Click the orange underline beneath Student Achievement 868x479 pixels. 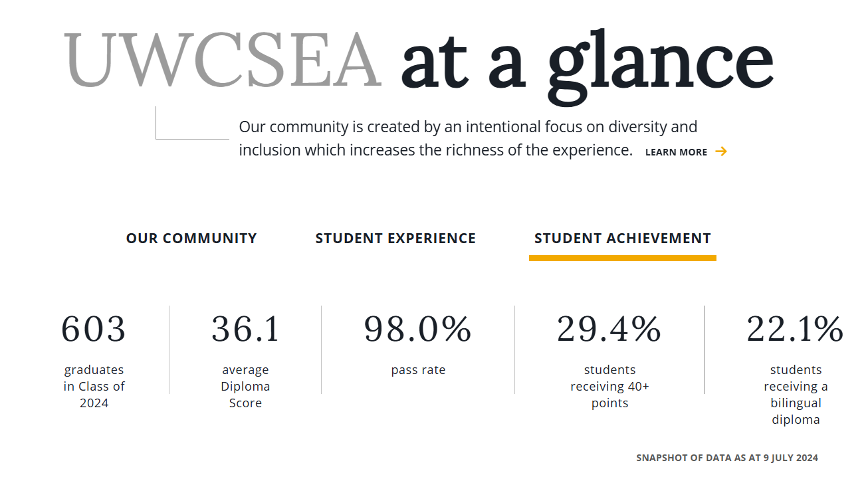click(623, 258)
